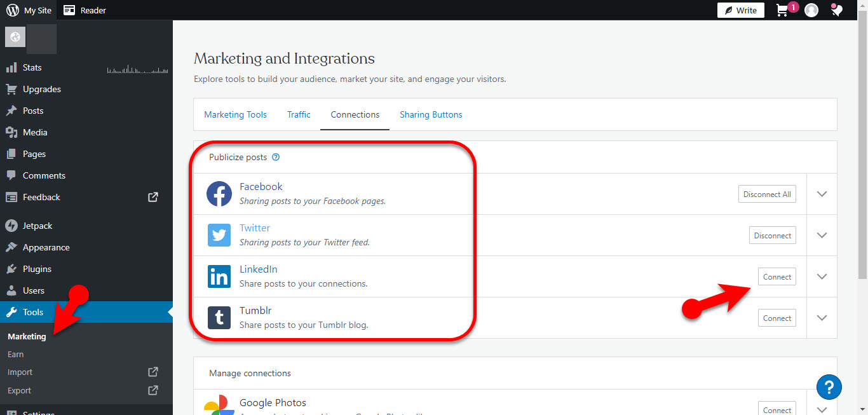Click the Upgrades cart icon in sidebar
Image resolution: width=868 pixels, height=415 pixels.
pyautogui.click(x=11, y=89)
